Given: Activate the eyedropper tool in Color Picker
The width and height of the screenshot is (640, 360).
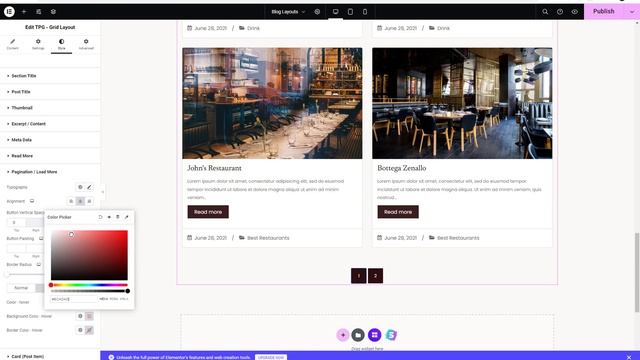Looking at the screenshot, I should pyautogui.click(x=127, y=217).
